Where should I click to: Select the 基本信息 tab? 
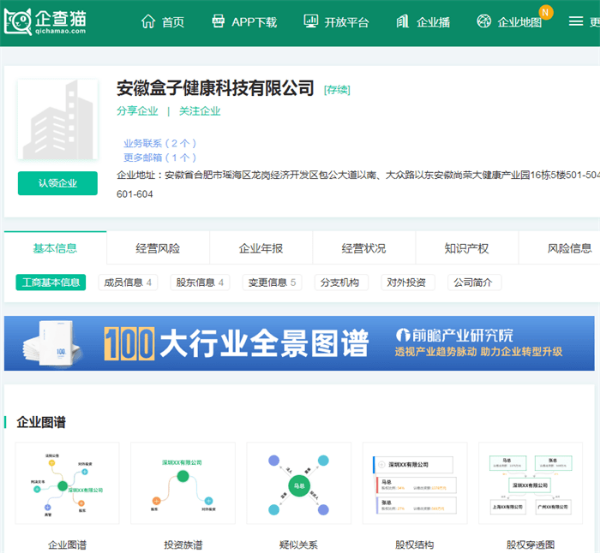point(55,248)
